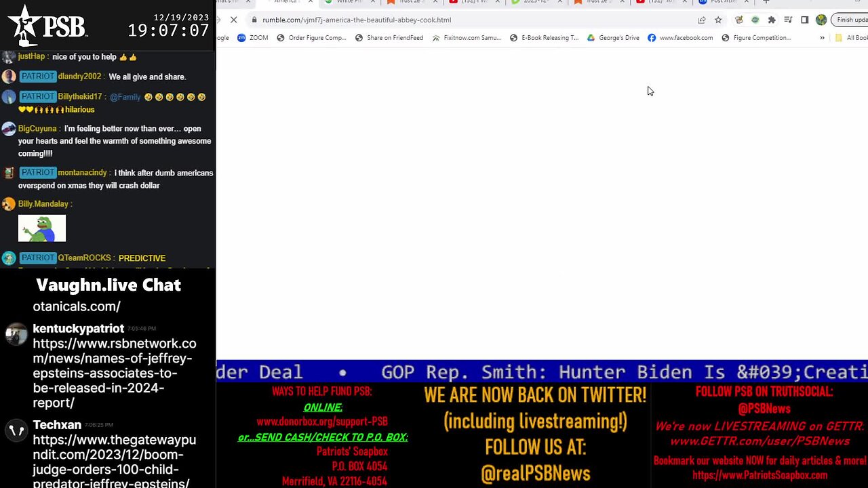Switch to the 2023-12 tab
Image resolution: width=868 pixels, height=488 pixels.
coord(536,2)
